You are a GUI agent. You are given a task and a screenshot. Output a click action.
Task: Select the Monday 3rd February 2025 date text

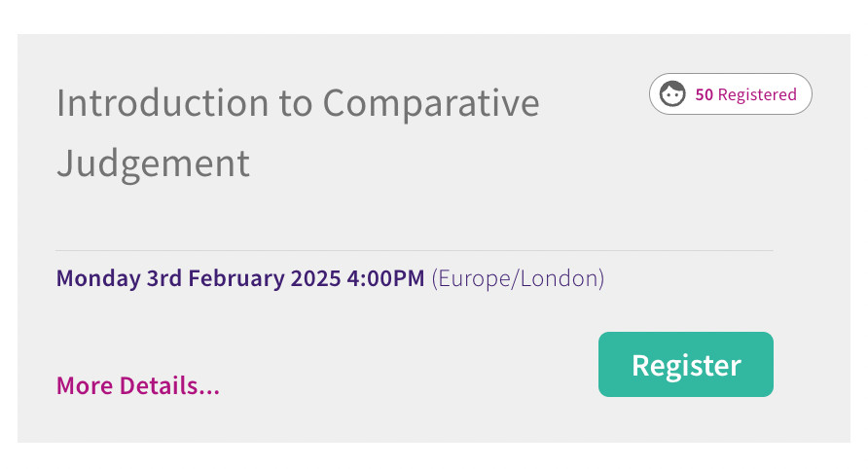(x=199, y=278)
